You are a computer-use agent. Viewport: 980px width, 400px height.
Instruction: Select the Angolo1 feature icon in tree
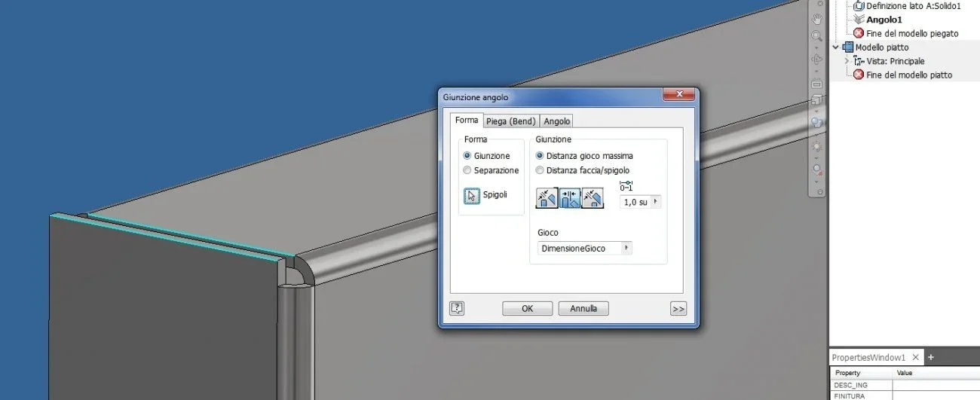859,20
